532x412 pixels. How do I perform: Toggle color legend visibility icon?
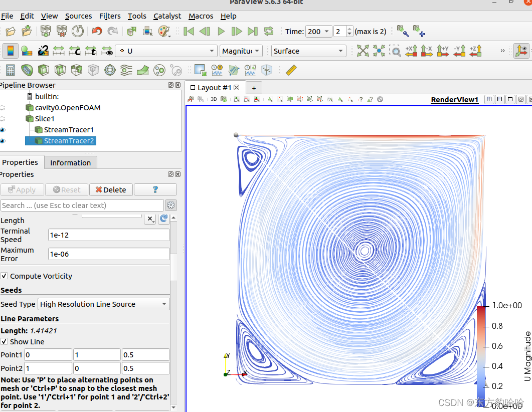coord(11,51)
